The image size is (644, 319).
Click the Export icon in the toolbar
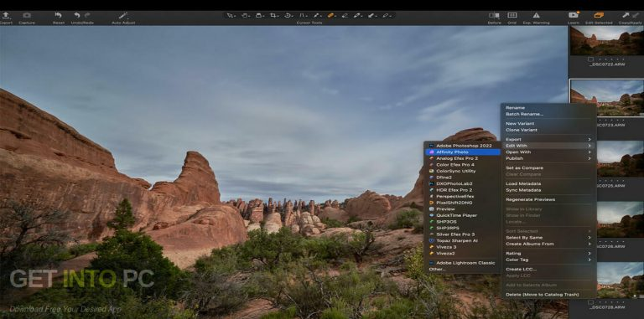pyautogui.click(x=6, y=15)
